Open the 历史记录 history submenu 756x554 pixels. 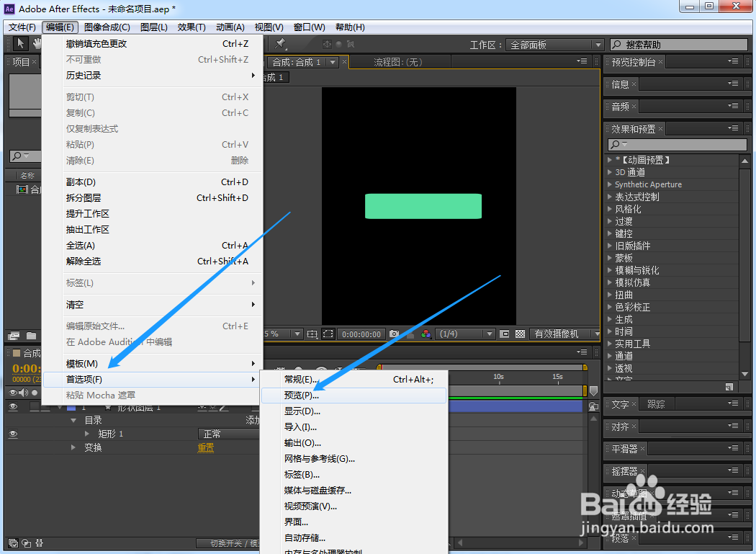(x=153, y=75)
